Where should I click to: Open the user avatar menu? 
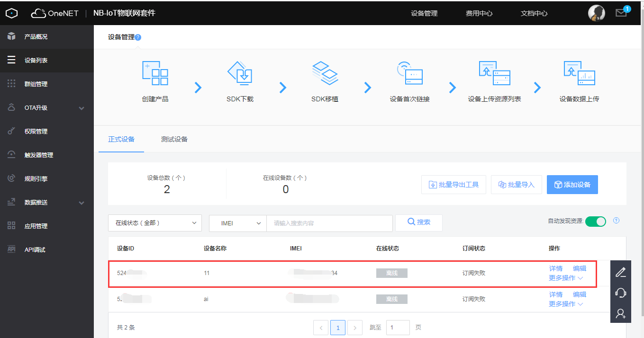click(597, 13)
